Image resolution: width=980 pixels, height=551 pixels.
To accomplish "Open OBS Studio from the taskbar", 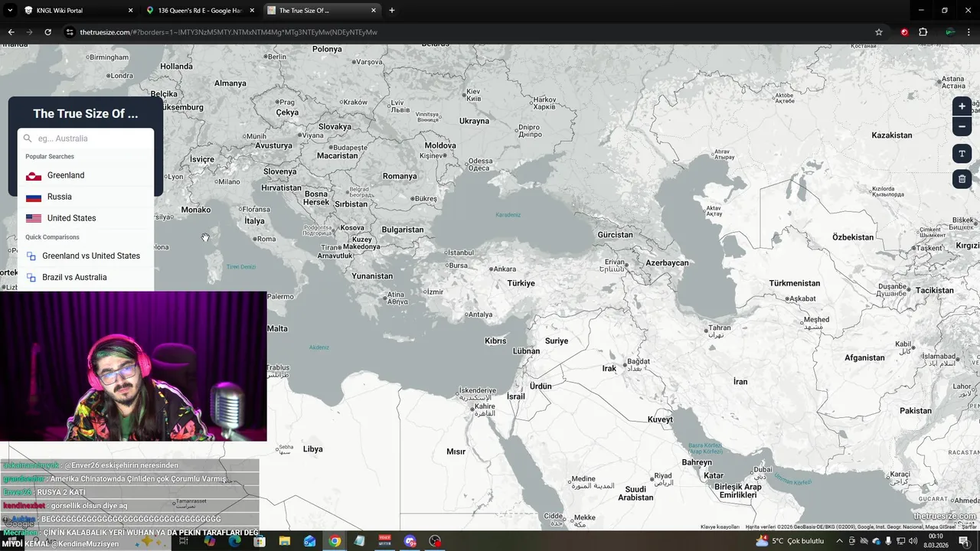I will click(435, 541).
